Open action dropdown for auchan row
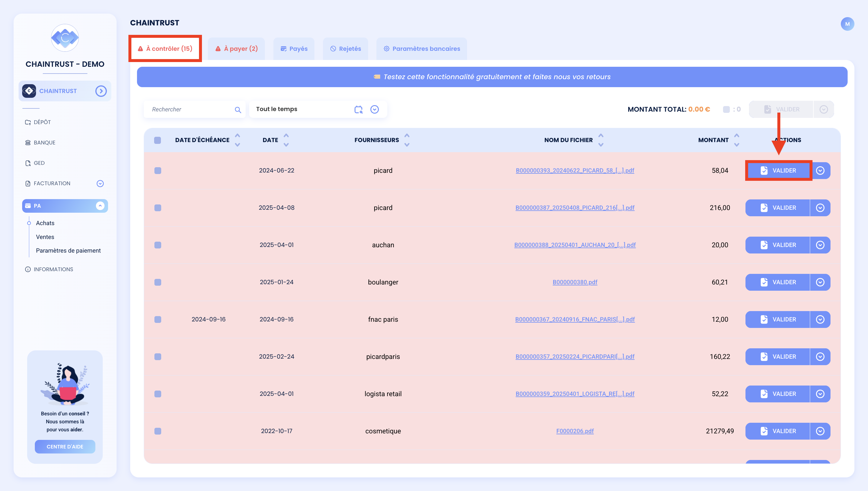 (x=820, y=245)
